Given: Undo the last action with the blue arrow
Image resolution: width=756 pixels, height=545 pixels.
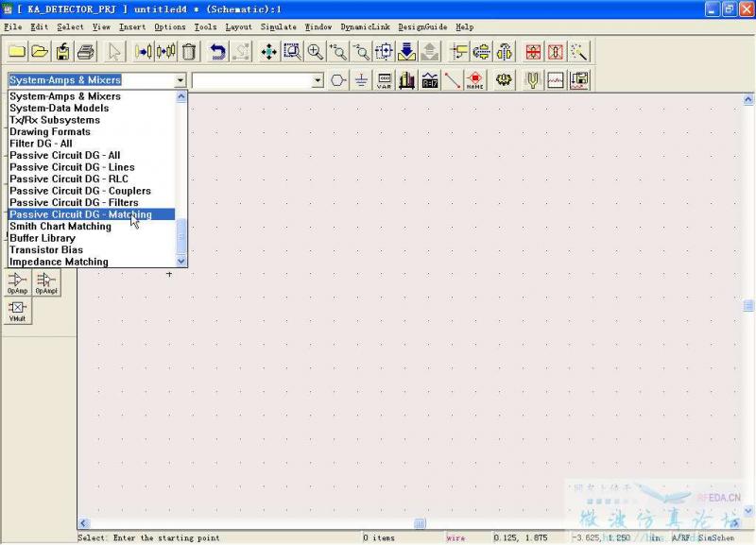Looking at the screenshot, I should click(x=217, y=52).
